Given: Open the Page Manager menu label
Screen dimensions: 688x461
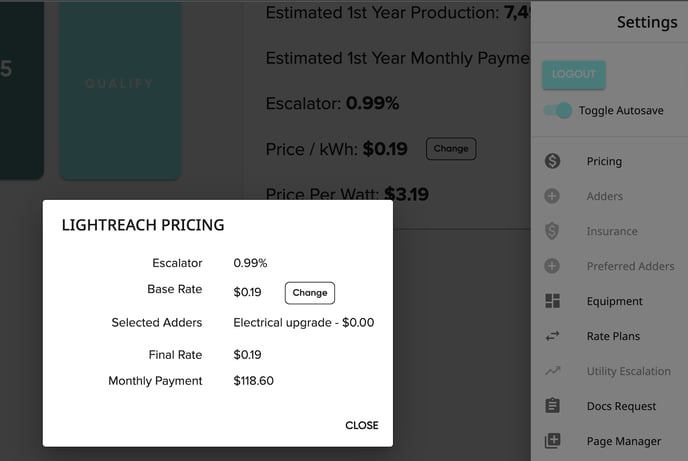Looking at the screenshot, I should [x=624, y=441].
